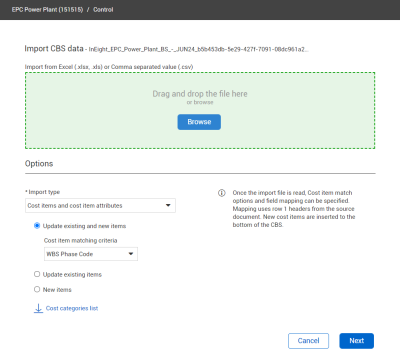Click the Cost item matching criteria label
400x362 pixels.
(x=81, y=240)
